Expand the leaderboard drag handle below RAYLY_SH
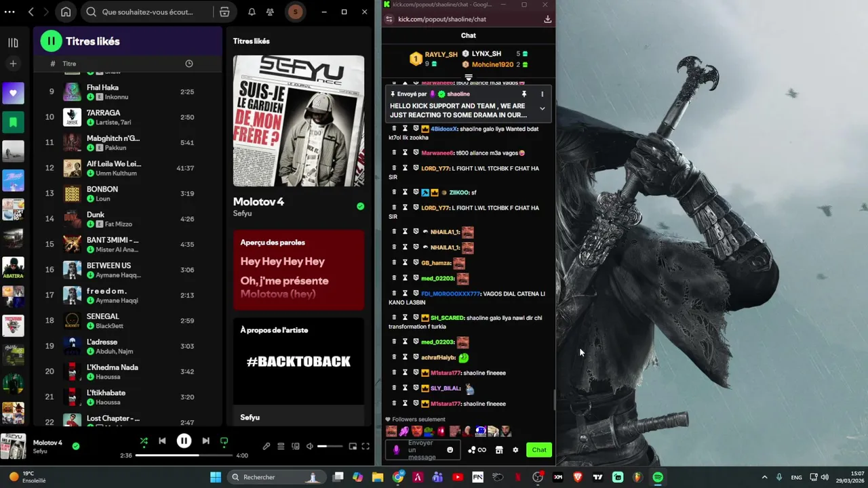The height and width of the screenshot is (488, 868). pyautogui.click(x=468, y=77)
